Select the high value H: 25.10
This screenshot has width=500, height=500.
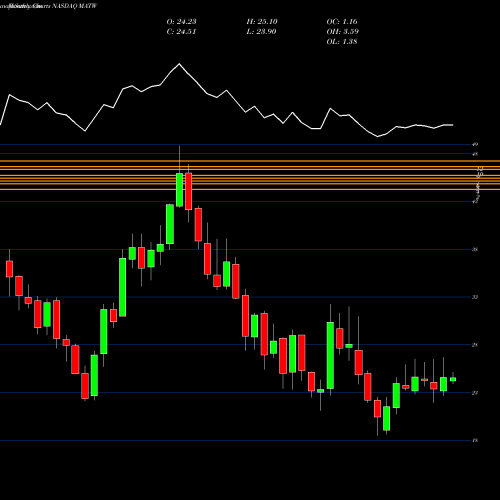(x=262, y=22)
